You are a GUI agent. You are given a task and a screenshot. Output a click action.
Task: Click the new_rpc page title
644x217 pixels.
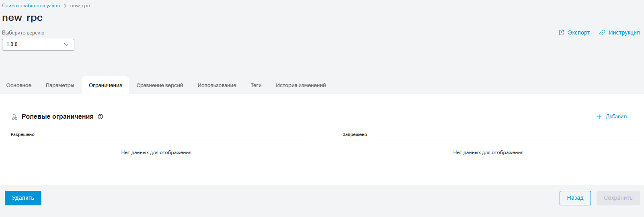[x=23, y=18]
